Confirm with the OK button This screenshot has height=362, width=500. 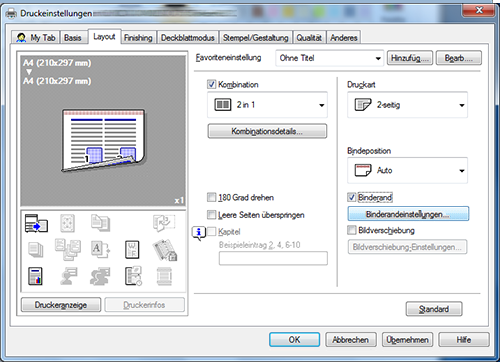pyautogui.click(x=294, y=340)
